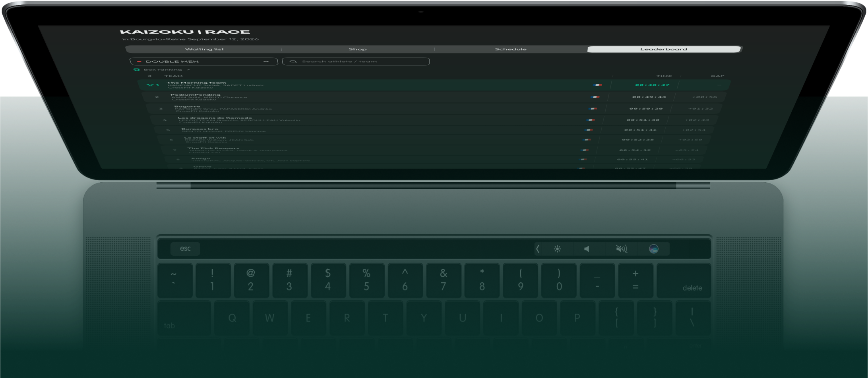Click the Search athlete / team field

point(356,62)
